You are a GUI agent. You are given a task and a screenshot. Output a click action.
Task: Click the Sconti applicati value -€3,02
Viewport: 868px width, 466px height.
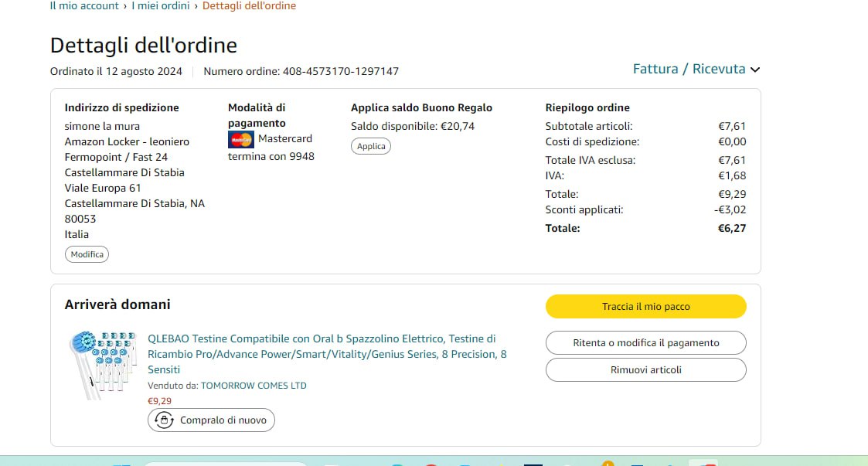(x=730, y=209)
